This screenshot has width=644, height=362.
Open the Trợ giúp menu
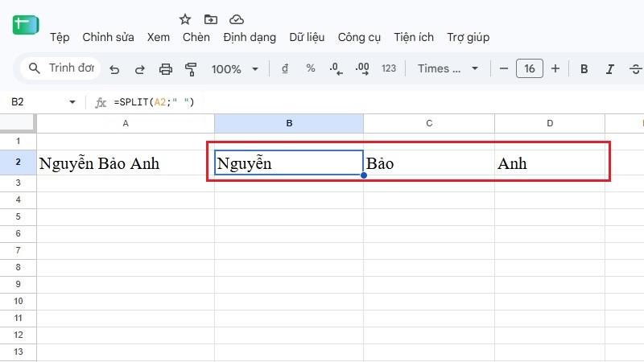coord(469,37)
